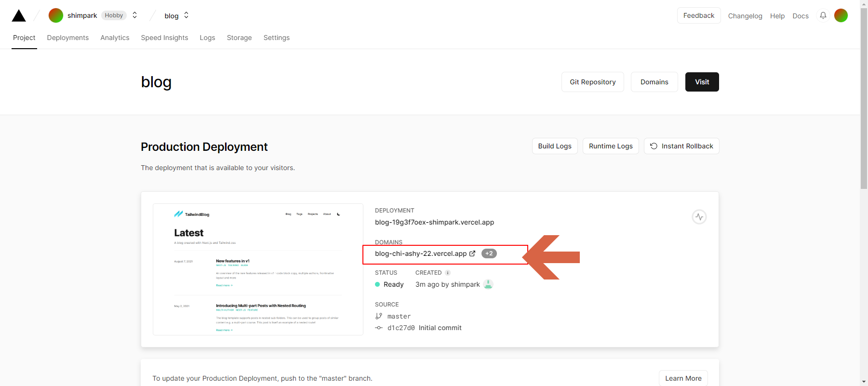Click the page vertical scrollbar
Screen dimensions: 868x386
864,99
